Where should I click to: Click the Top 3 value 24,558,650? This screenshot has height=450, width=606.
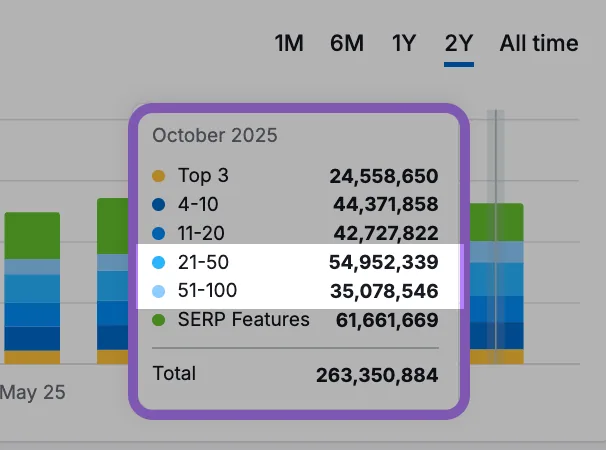click(384, 176)
